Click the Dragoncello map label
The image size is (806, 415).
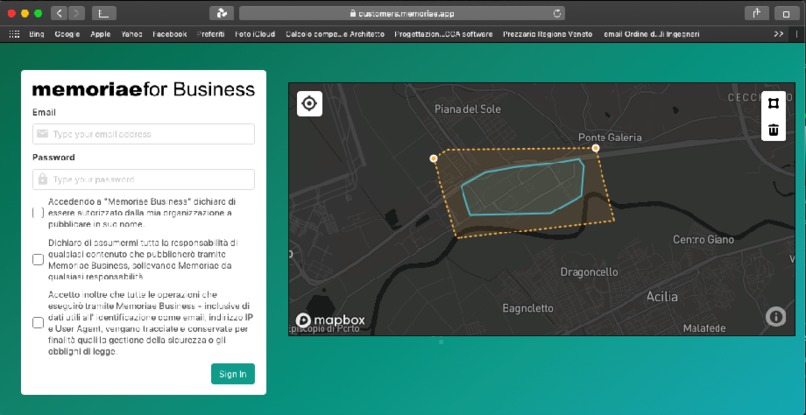(x=589, y=272)
